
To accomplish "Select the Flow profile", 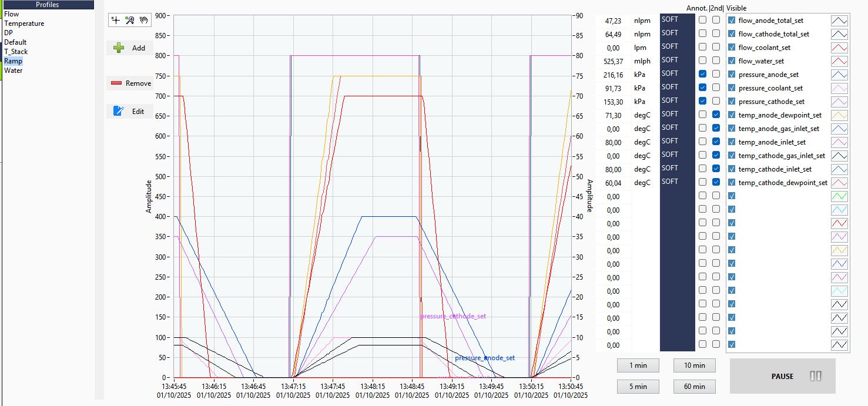I will [x=12, y=14].
